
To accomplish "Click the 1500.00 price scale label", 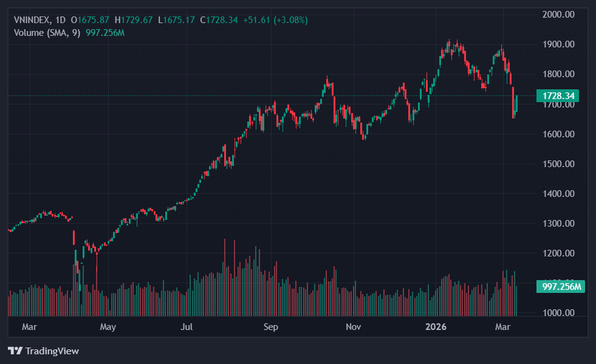I will tap(558, 164).
